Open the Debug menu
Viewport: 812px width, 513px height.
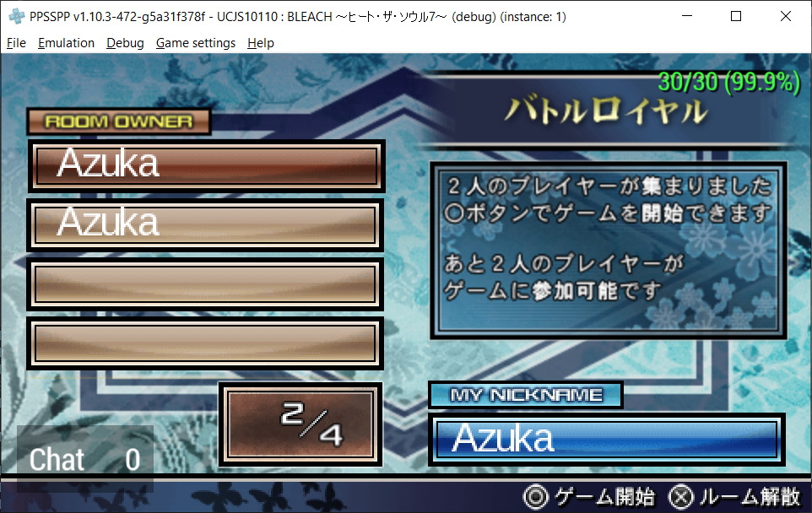pyautogui.click(x=125, y=43)
